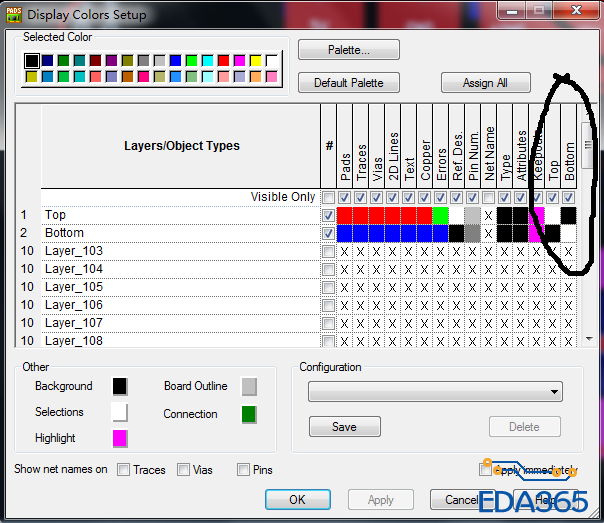Pick the navy blue palette swatch

(48, 60)
